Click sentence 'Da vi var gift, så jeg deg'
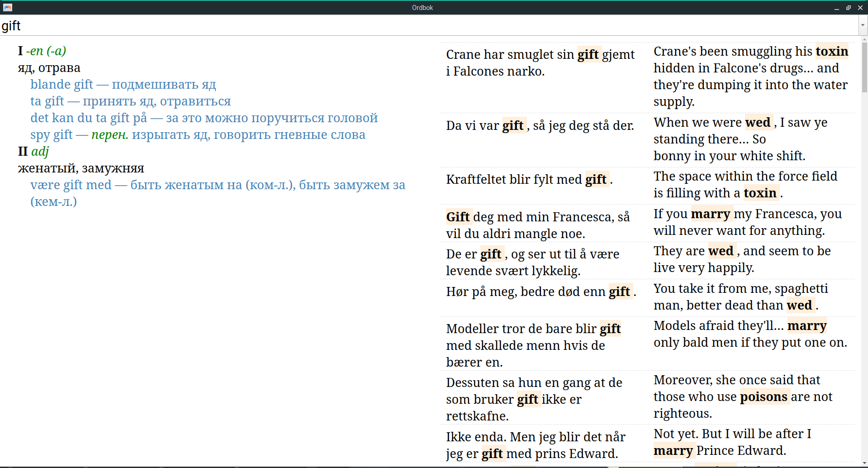Image resolution: width=868 pixels, height=468 pixels. (540, 125)
